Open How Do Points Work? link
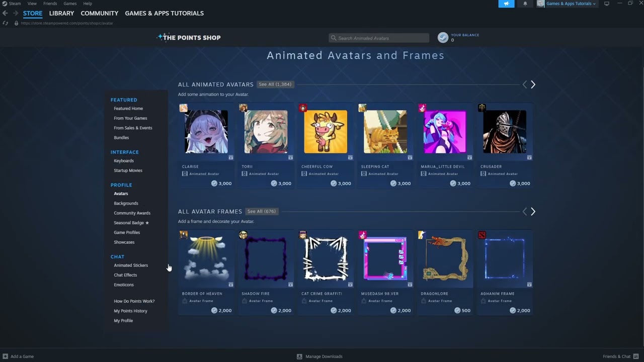 click(x=134, y=301)
